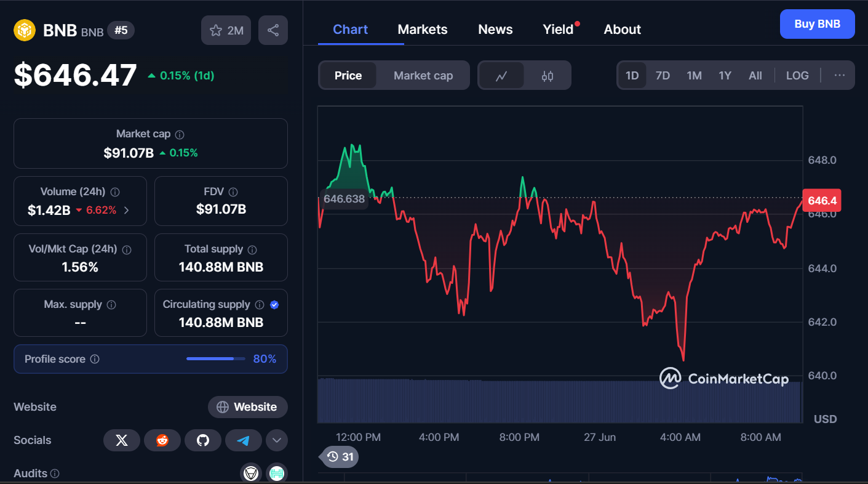Open the About tab
The width and height of the screenshot is (868, 484).
[623, 30]
